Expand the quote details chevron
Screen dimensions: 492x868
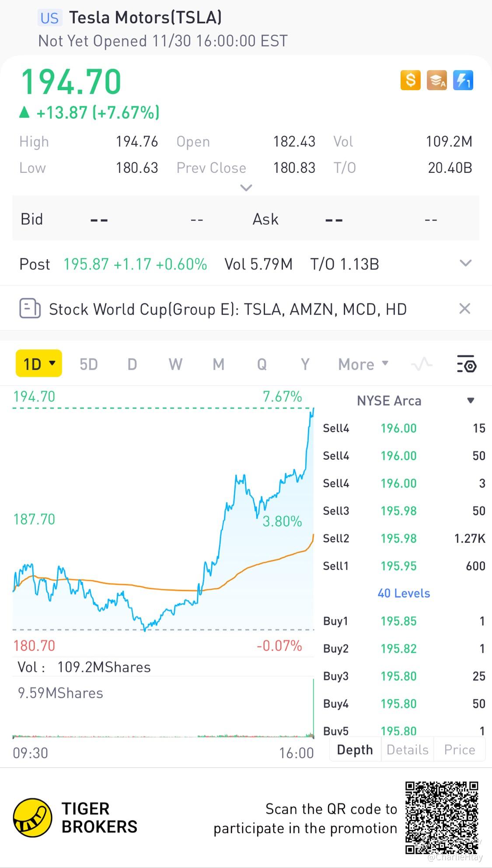tap(246, 188)
